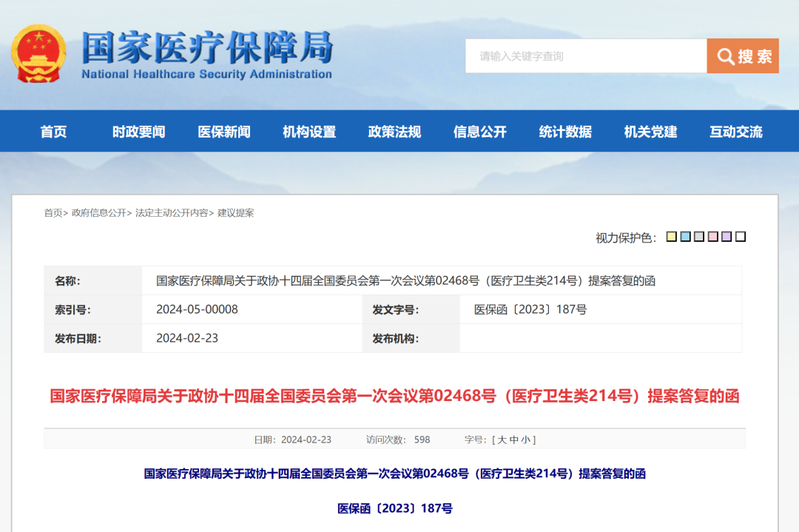Choose the yellow eye-protection color swatch
The width and height of the screenshot is (799, 532).
point(672,237)
